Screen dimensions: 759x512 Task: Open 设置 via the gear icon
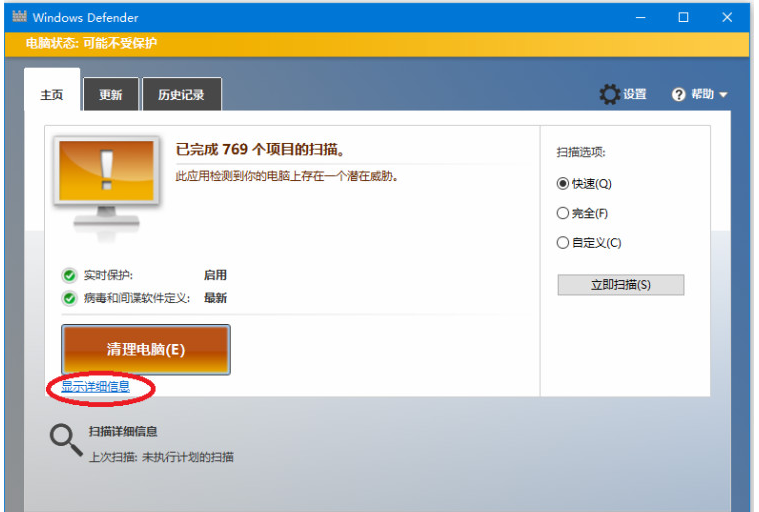(609, 94)
